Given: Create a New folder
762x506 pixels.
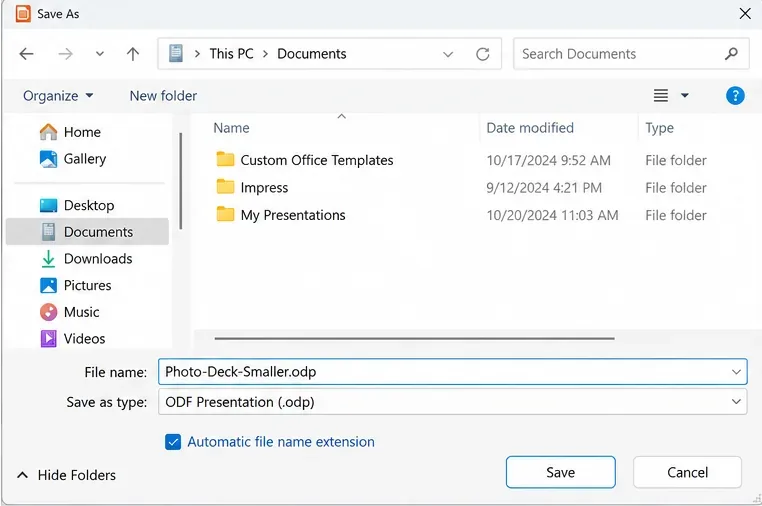Looking at the screenshot, I should pos(163,96).
